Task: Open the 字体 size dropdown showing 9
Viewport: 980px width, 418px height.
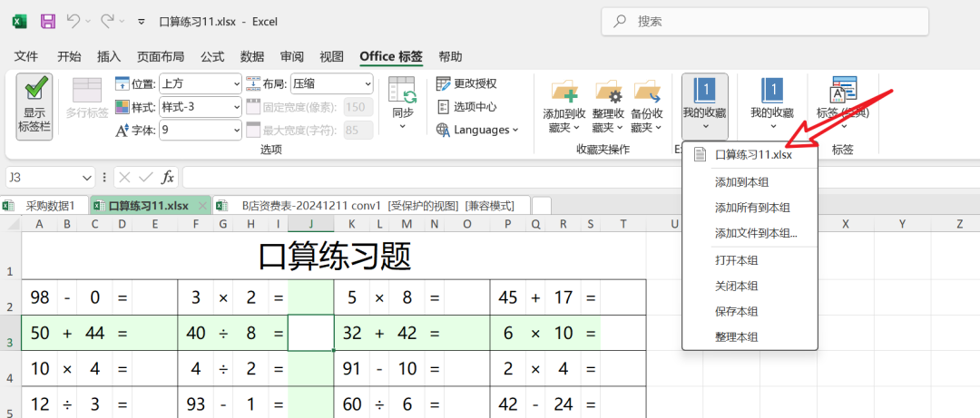Action: pyautogui.click(x=200, y=130)
